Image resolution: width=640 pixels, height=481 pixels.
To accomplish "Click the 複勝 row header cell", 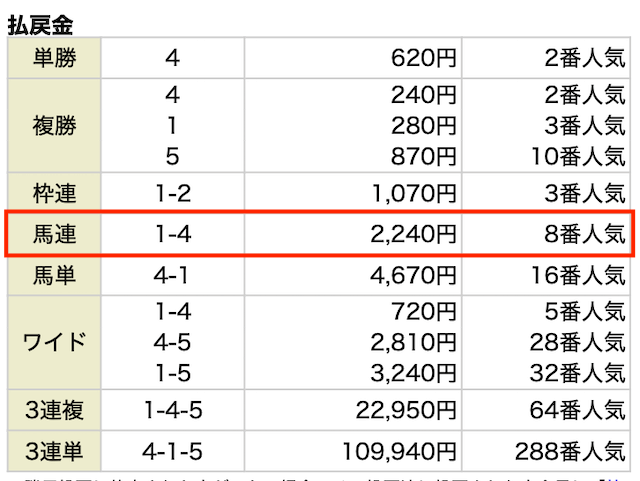I will point(54,125).
